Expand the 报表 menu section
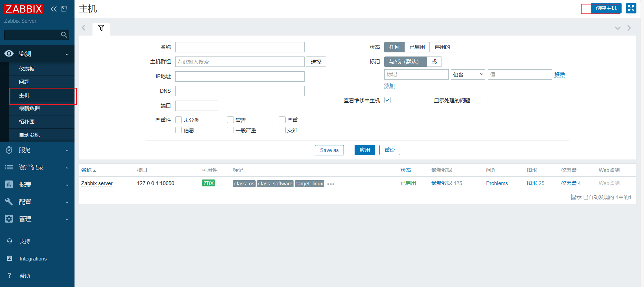The image size is (644, 287). click(37, 185)
